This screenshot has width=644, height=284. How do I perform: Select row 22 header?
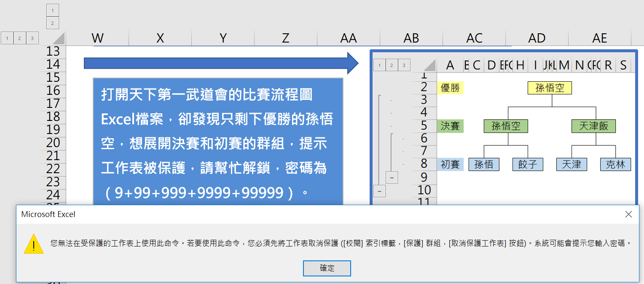pyautogui.click(x=53, y=169)
